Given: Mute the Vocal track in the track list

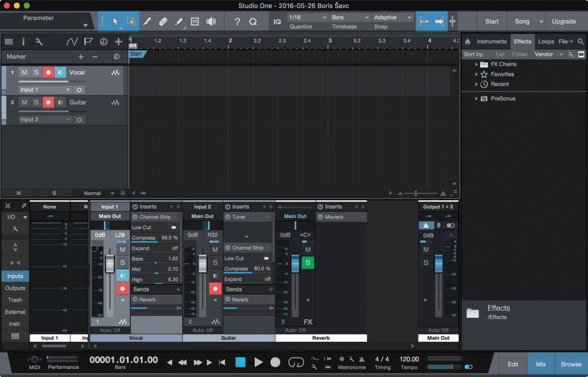Looking at the screenshot, I should tap(24, 72).
